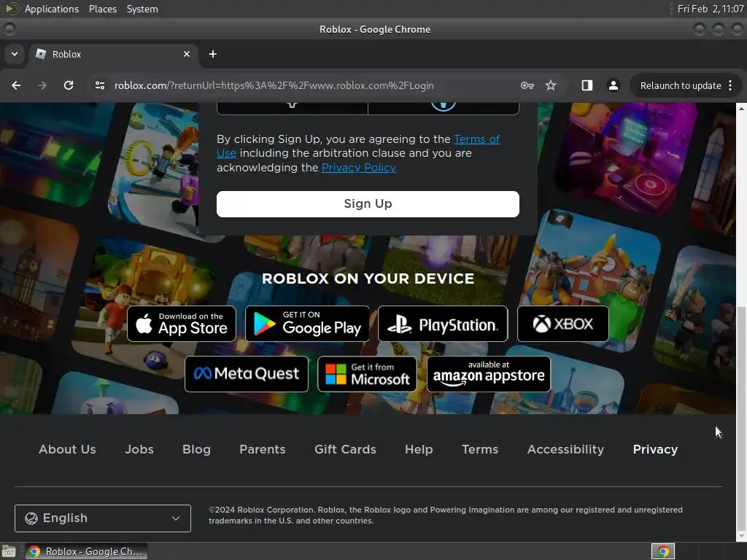Open site information icon in address bar
The image size is (747, 560).
click(99, 85)
